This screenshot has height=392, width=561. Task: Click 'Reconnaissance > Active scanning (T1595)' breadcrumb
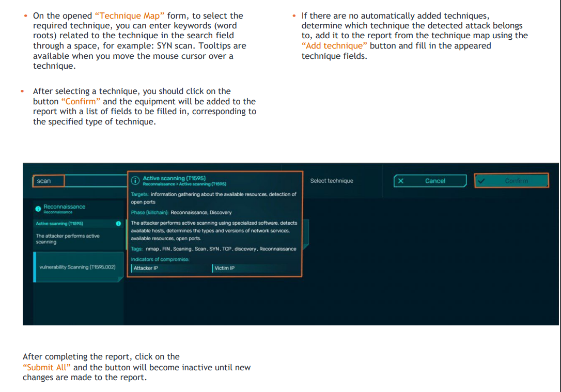tap(184, 184)
